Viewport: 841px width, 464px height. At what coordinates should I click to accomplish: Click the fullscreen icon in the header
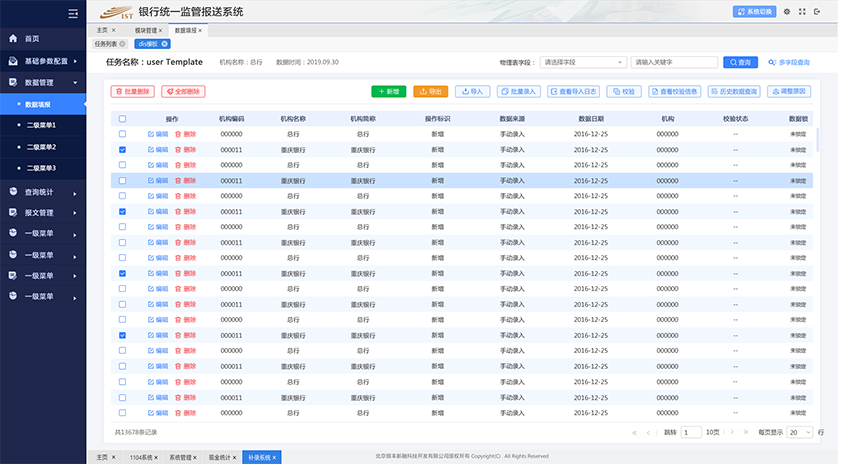tap(802, 12)
